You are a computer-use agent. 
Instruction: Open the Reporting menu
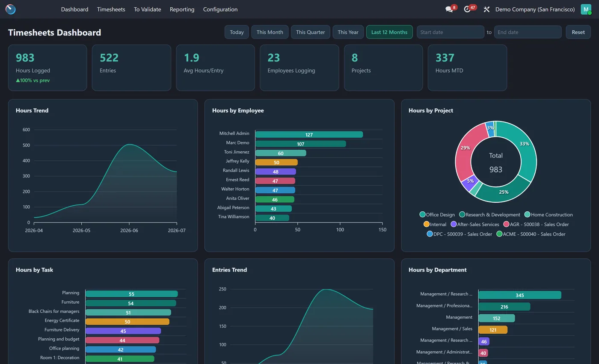(182, 9)
